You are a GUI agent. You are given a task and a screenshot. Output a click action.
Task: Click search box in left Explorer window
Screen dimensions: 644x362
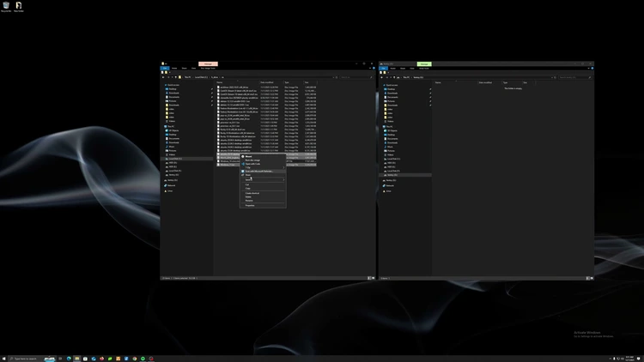(x=356, y=77)
